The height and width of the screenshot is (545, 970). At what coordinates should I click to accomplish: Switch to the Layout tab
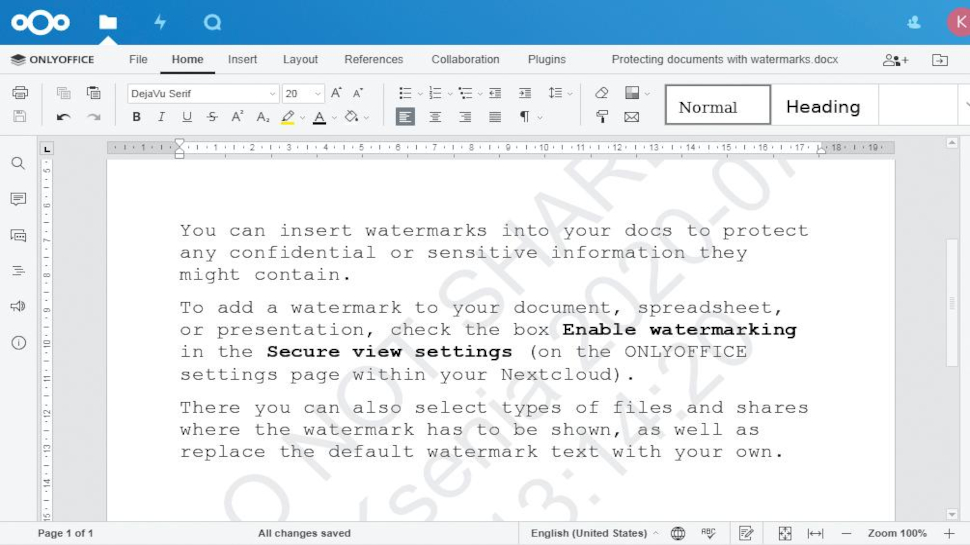300,59
